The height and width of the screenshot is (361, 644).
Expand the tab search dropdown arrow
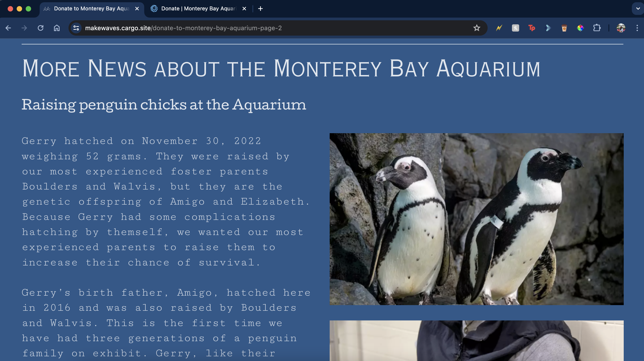638,9
